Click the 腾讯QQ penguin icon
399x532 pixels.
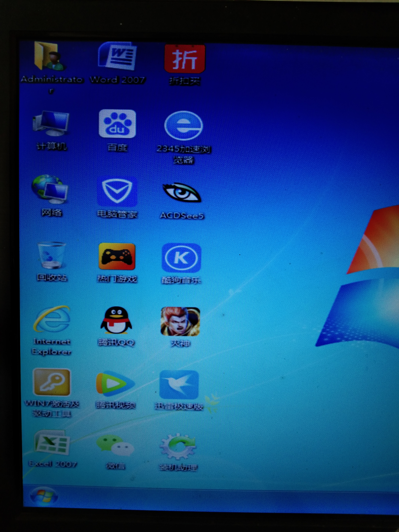[116, 321]
